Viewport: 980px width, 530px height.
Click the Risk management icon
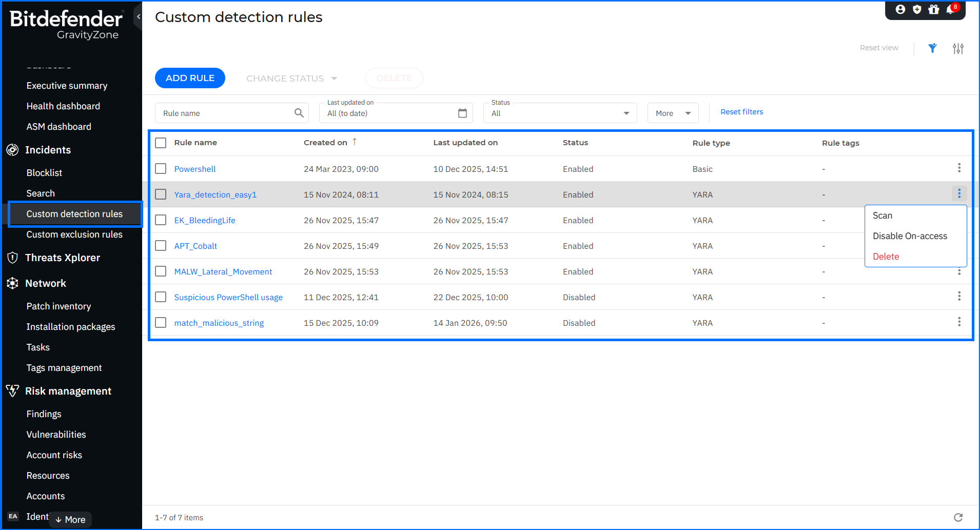12,391
